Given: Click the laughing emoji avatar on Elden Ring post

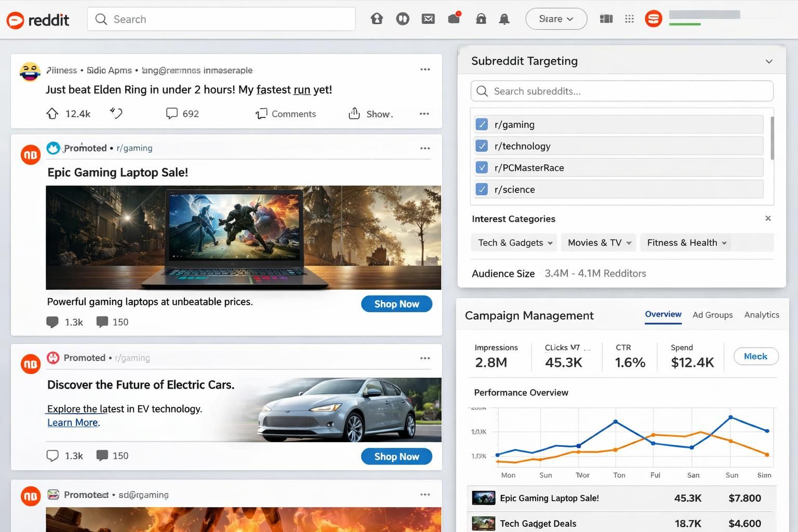Looking at the screenshot, I should [30, 72].
